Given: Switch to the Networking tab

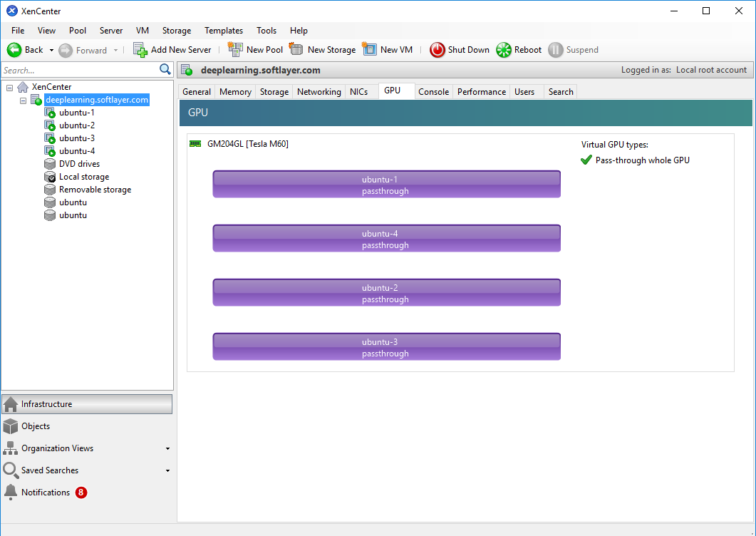Looking at the screenshot, I should pyautogui.click(x=319, y=92).
